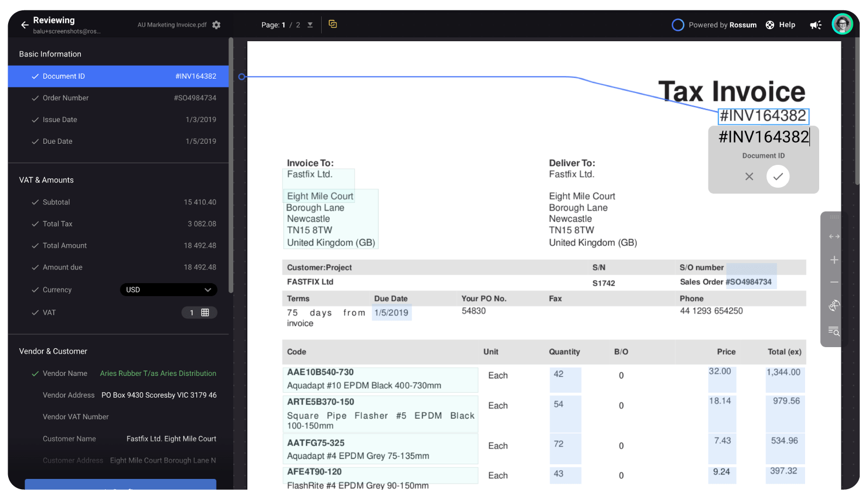Fit document to width
868x499 pixels.
tap(834, 236)
